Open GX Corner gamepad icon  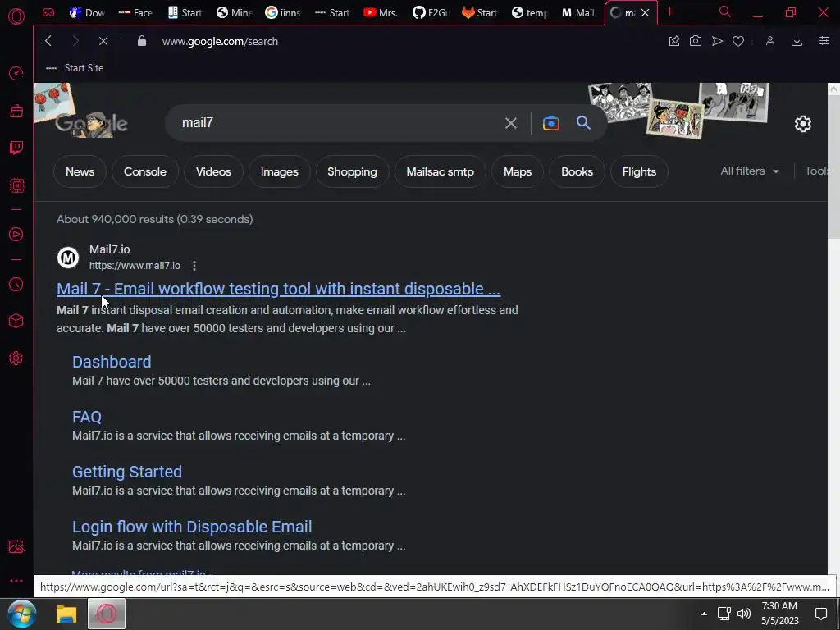(48, 12)
